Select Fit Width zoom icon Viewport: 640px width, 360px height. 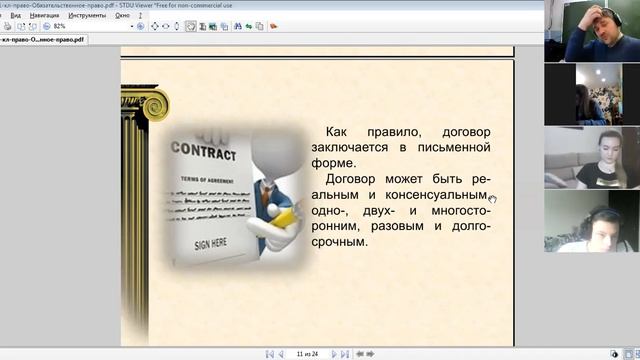point(166,27)
